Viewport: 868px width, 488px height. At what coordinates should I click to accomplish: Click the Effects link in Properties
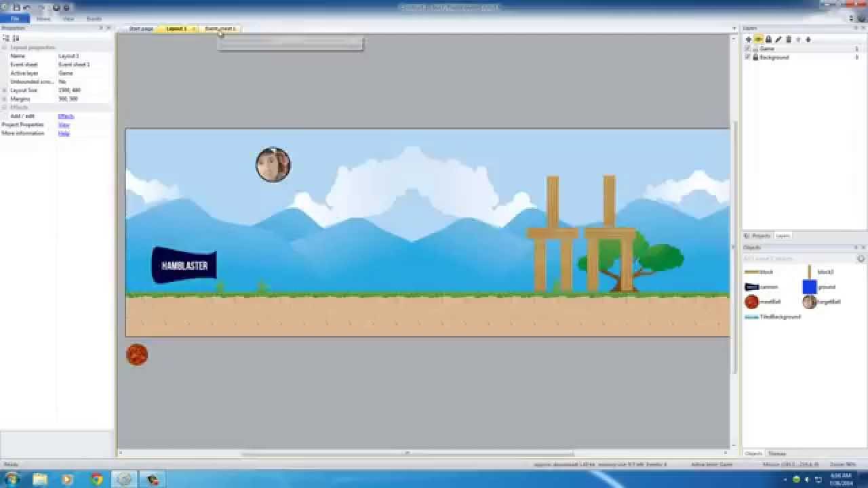pos(66,116)
